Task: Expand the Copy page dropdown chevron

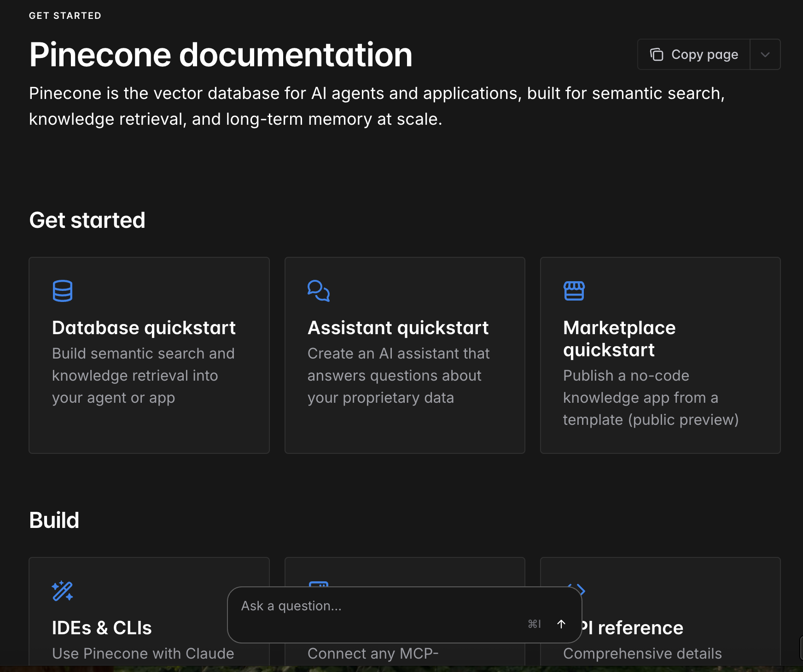Action: tap(765, 54)
